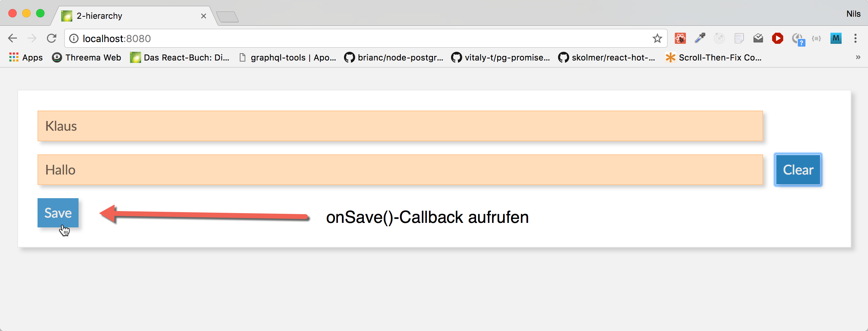Focus the Hallo greeting input field

pyautogui.click(x=400, y=170)
